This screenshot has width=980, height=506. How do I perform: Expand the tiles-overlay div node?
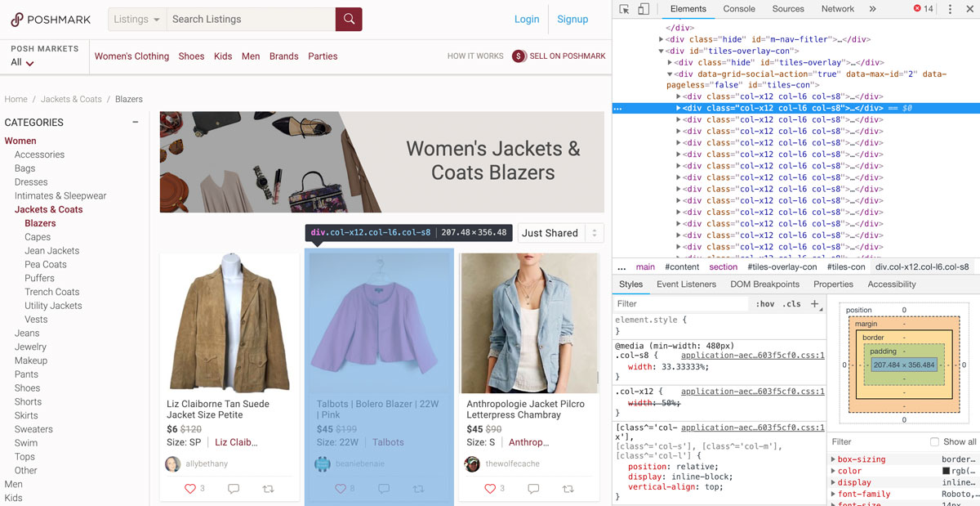[670, 62]
